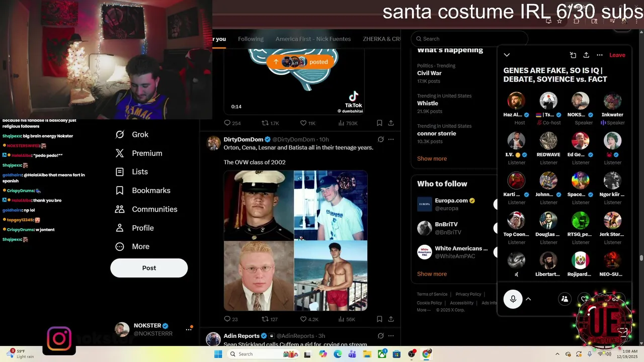
Task: Open White Americans PAC suggested account
Action: point(455,252)
